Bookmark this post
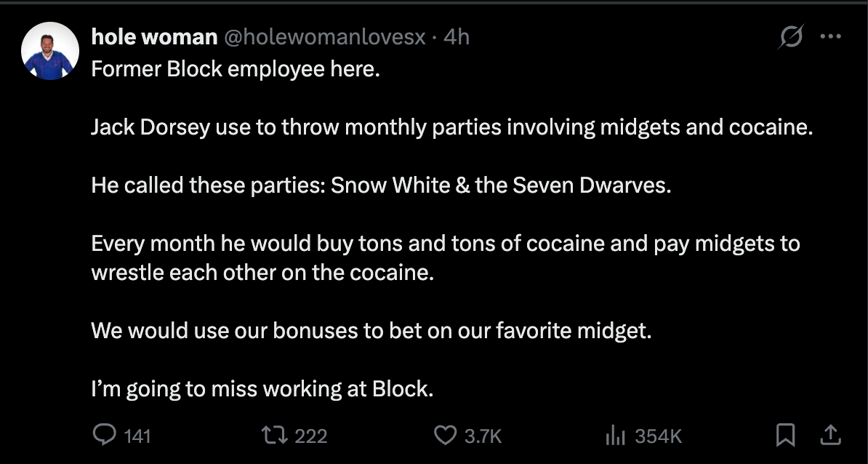 tap(785, 435)
